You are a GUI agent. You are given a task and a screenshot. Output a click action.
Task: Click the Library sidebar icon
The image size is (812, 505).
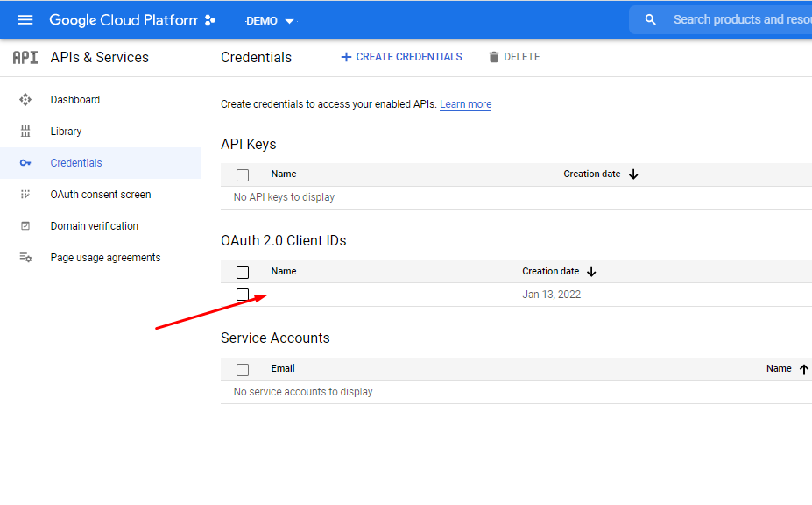coord(25,132)
